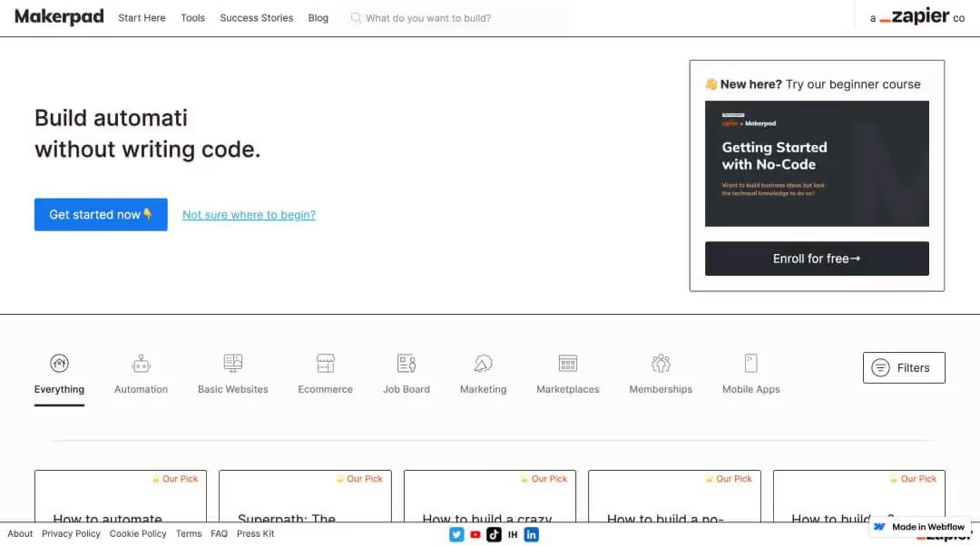Image resolution: width=980 pixels, height=546 pixels.
Task: Click the Mobile Apps phone icon
Action: point(750,363)
